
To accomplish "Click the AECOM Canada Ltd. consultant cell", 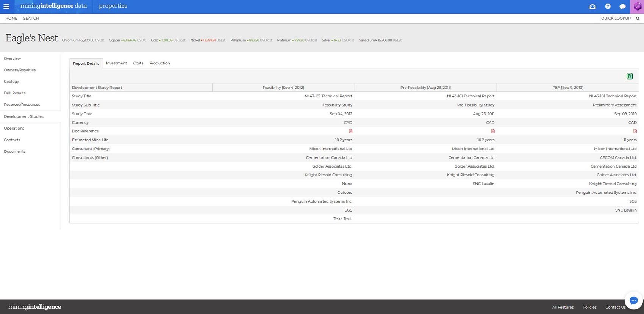I will tap(618, 157).
